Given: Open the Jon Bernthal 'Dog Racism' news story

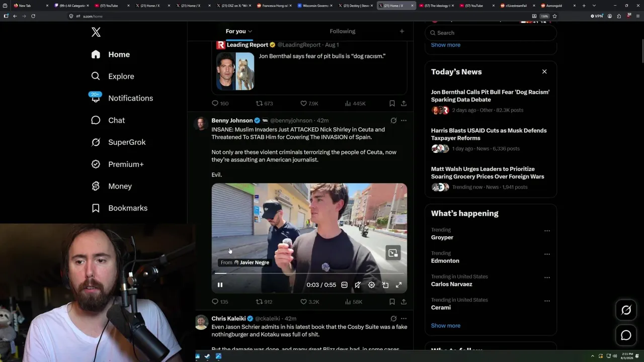Looking at the screenshot, I should tap(491, 103).
